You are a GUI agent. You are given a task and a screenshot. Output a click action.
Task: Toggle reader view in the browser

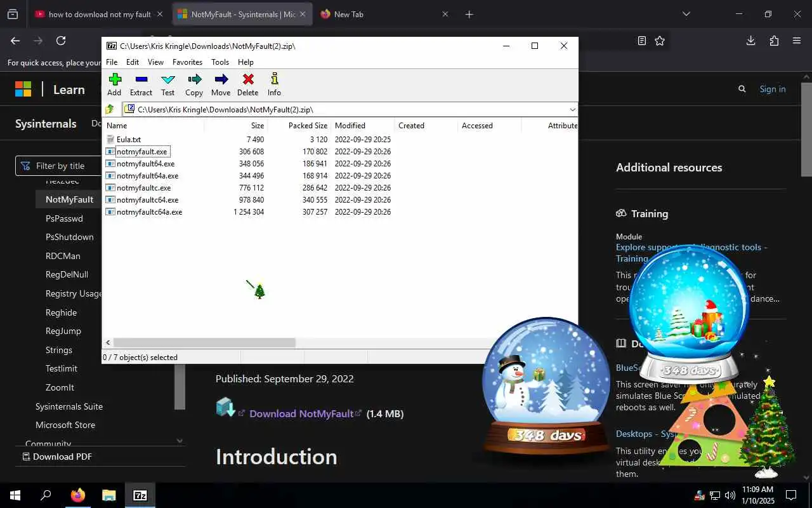coord(642,41)
